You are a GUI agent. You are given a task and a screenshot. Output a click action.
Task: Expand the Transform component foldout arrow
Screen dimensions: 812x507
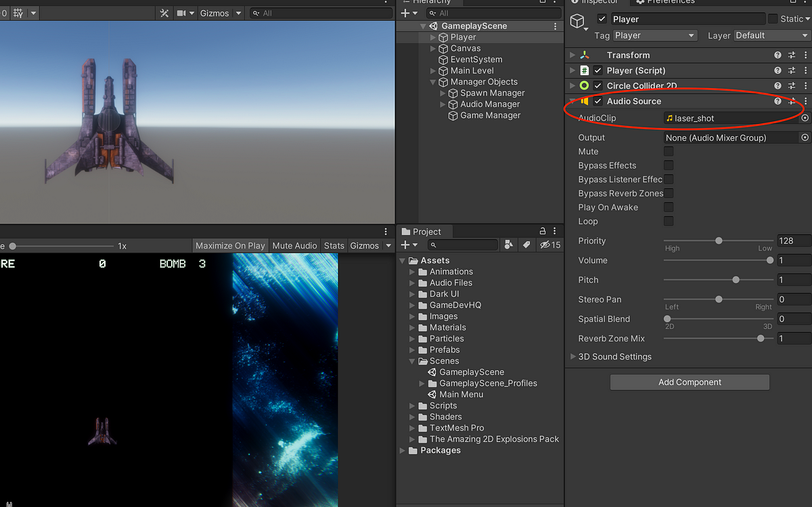tap(572, 55)
